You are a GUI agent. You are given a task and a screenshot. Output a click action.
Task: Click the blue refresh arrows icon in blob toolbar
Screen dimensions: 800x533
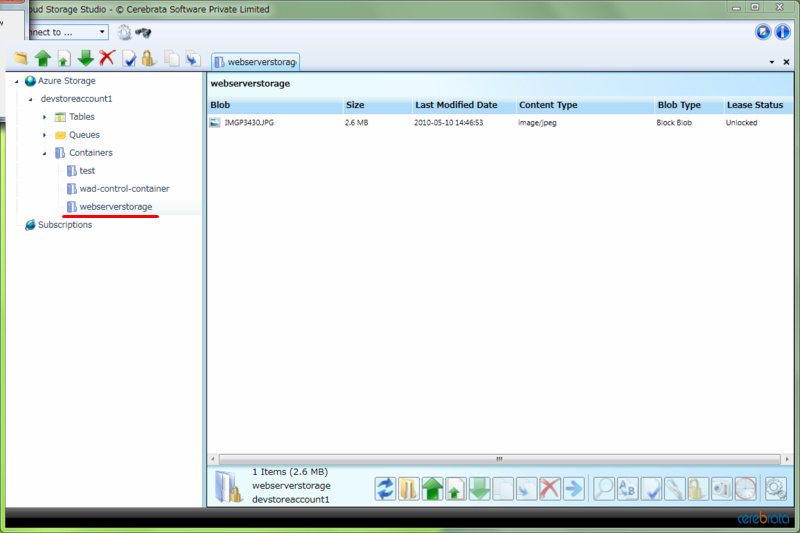coord(385,489)
